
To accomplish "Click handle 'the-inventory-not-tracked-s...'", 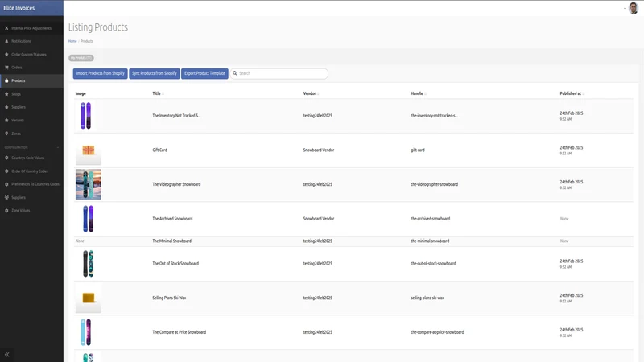I will tap(434, 116).
